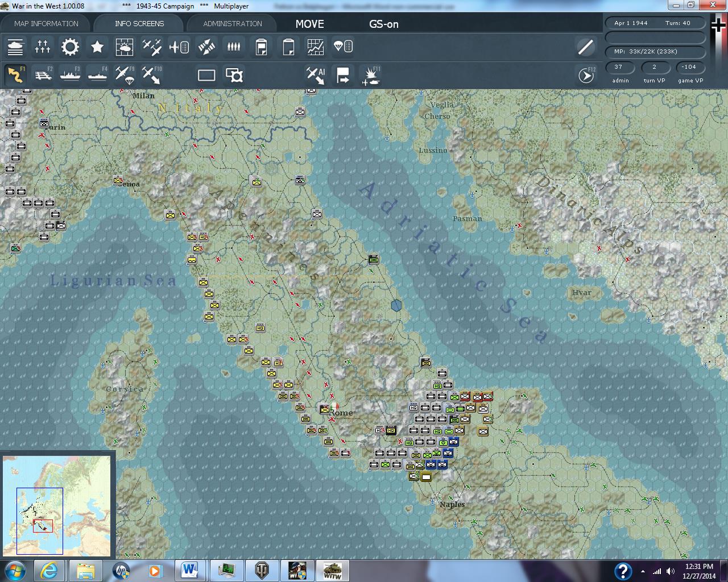Click the Corsica island label

click(125, 389)
